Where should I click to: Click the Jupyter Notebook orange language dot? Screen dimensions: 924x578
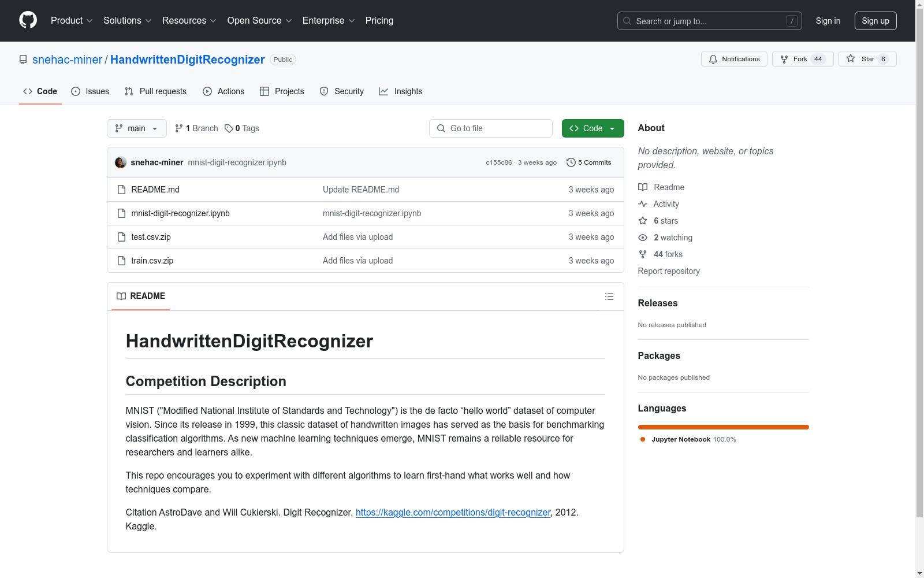tap(643, 439)
